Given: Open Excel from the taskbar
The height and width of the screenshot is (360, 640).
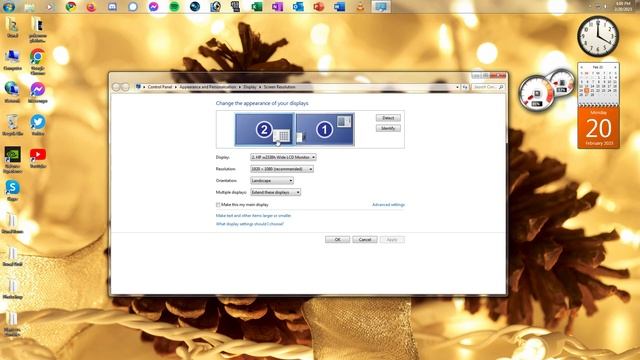Looking at the screenshot, I should point(257,7).
